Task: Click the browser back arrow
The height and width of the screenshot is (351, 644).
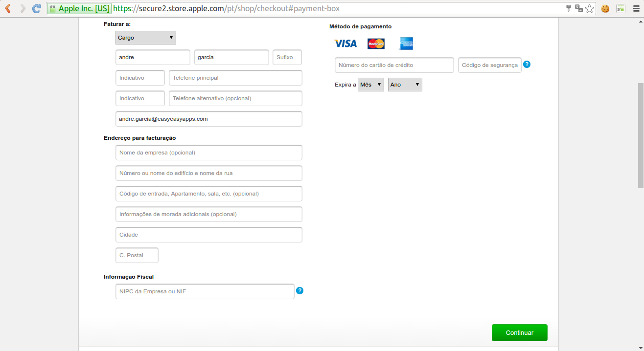Action: 8,8
